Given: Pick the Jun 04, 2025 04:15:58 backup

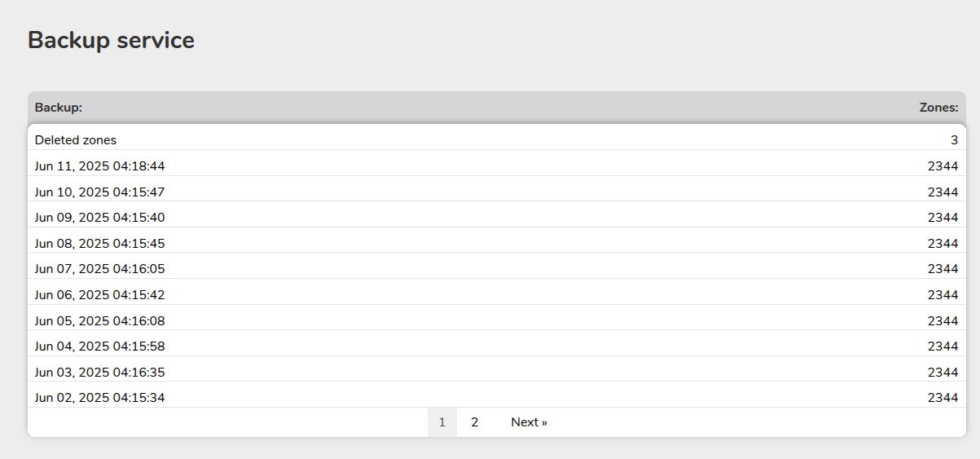Looking at the screenshot, I should pos(99,346).
